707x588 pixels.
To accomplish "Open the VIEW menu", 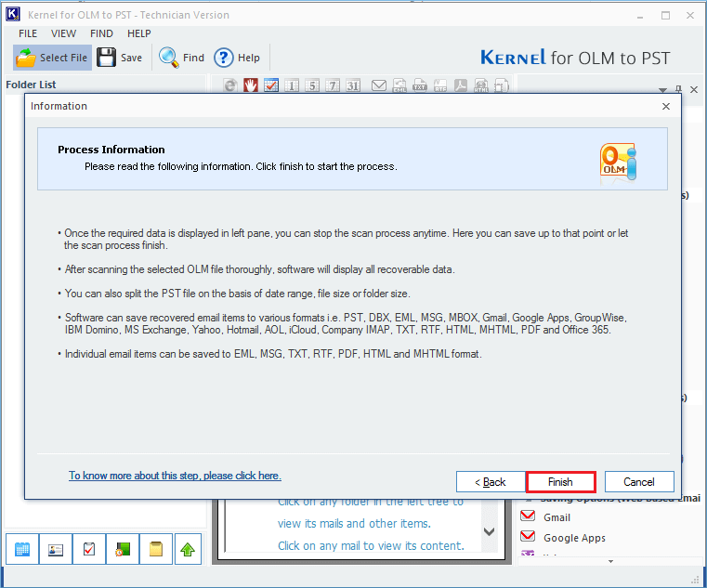I will click(x=63, y=33).
